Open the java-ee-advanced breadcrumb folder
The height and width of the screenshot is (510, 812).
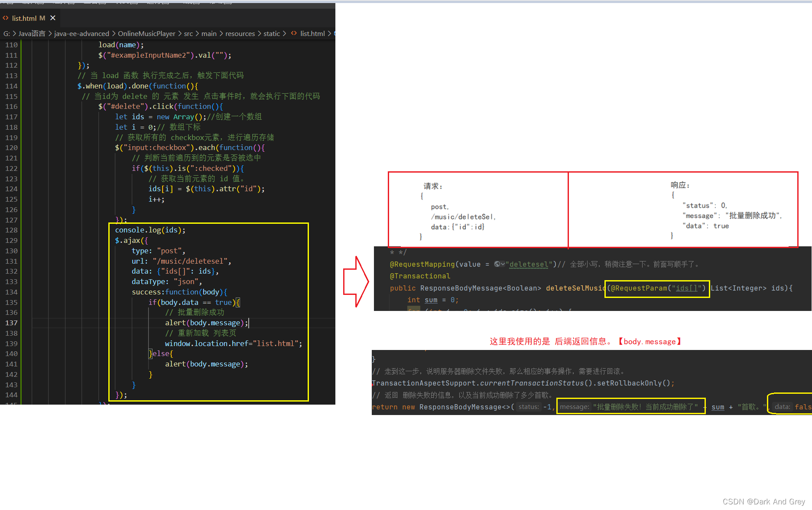pos(81,33)
